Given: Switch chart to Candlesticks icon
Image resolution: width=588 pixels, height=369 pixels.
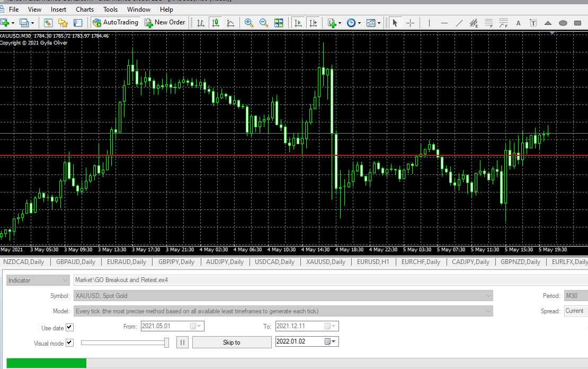Looking at the screenshot, I should pos(216,23).
